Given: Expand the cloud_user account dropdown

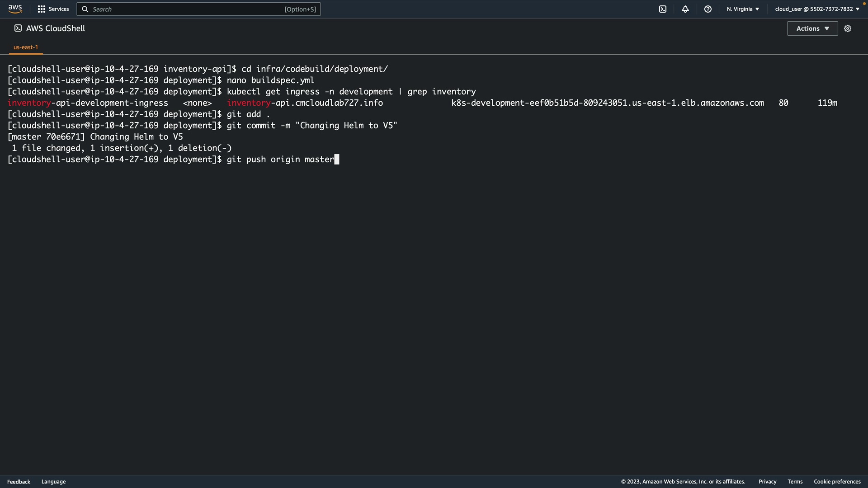Looking at the screenshot, I should (x=817, y=9).
